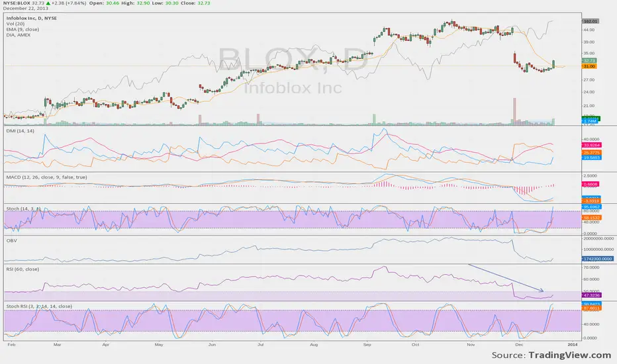
Task: Click the Jun label on time axis
Action: 212,345
